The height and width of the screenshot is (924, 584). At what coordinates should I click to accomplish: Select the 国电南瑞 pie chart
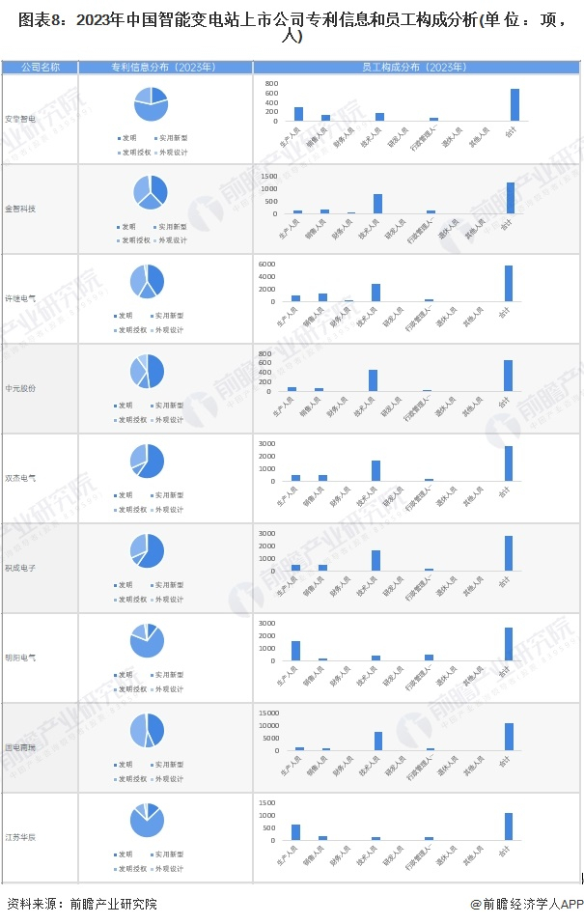pyautogui.click(x=148, y=730)
